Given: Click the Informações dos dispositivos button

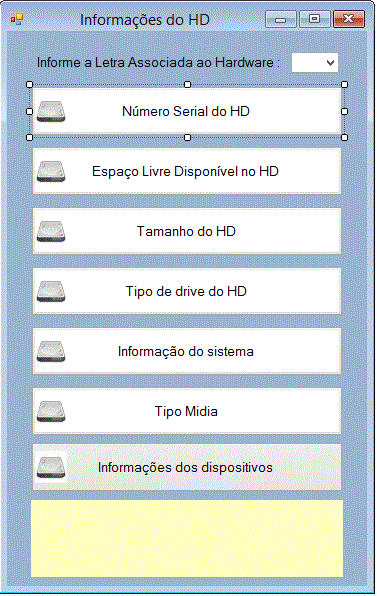Looking at the screenshot, I should (187, 467).
